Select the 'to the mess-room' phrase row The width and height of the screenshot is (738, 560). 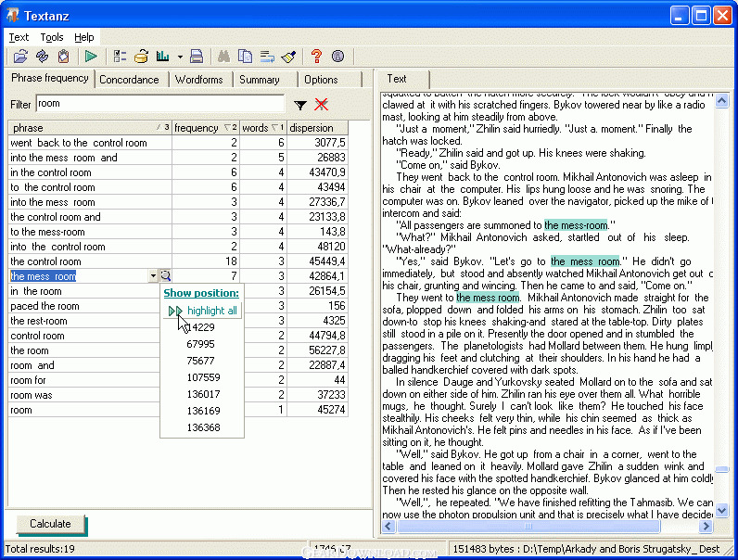178,232
